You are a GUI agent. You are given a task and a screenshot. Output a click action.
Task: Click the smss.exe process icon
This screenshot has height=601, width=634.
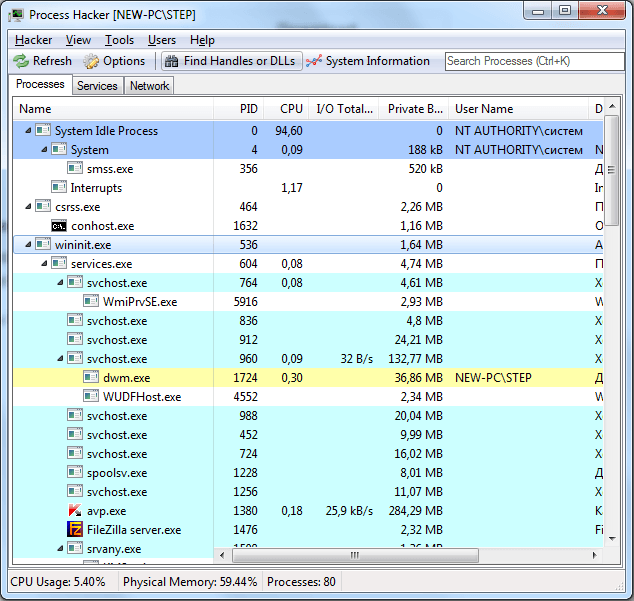coord(75,168)
